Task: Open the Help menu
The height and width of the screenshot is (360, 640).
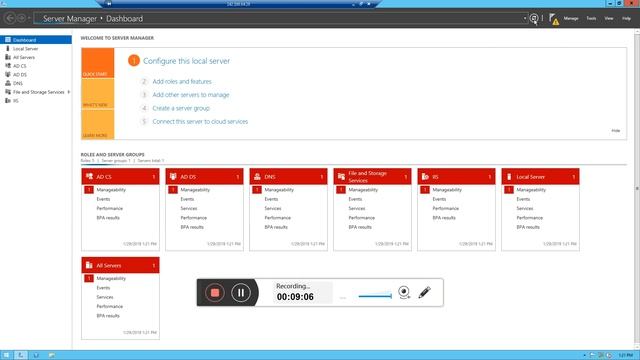Action: (626, 18)
